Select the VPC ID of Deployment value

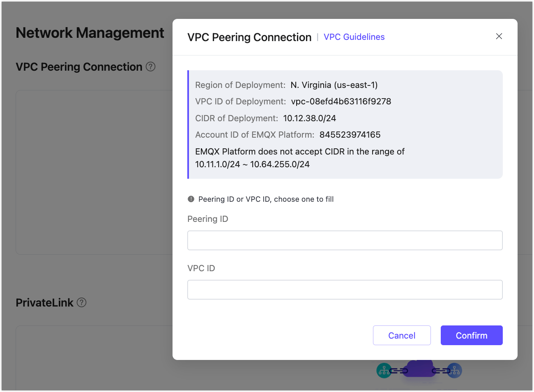coord(341,101)
